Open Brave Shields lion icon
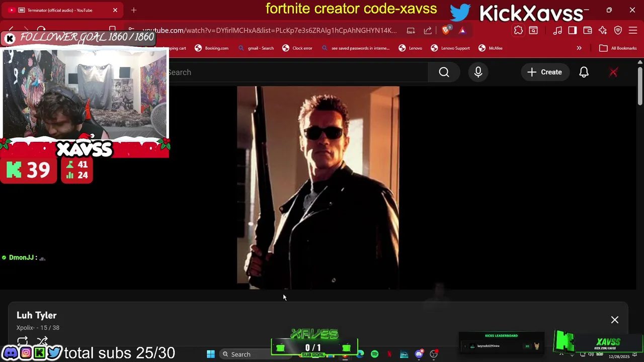644x362 pixels. pyautogui.click(x=445, y=31)
